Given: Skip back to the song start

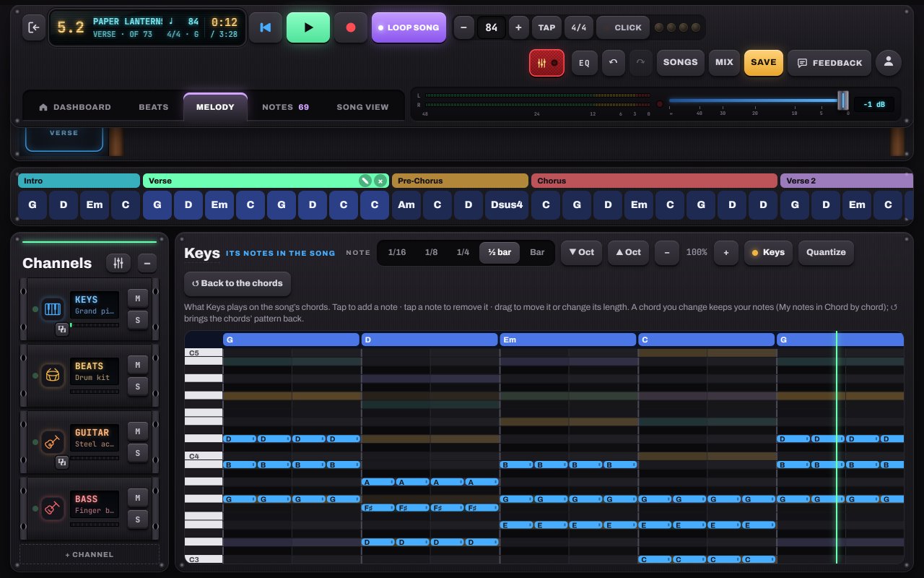Looking at the screenshot, I should point(266,27).
